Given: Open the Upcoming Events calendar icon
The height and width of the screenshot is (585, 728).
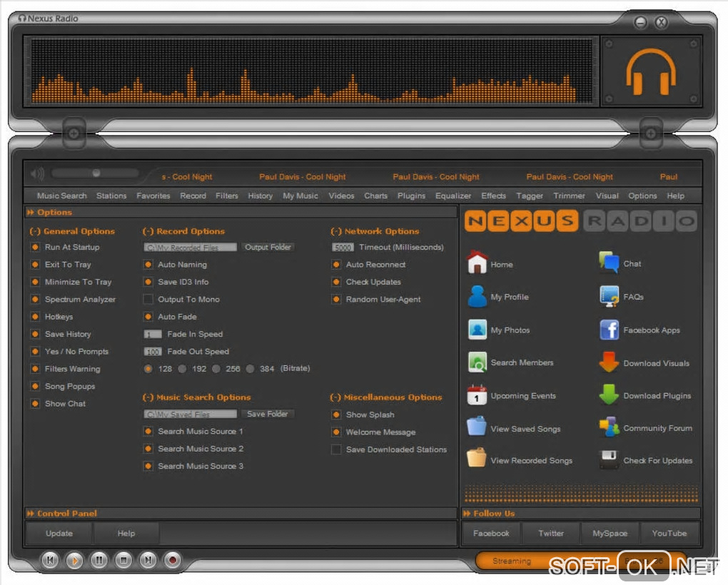Looking at the screenshot, I should 477,395.
